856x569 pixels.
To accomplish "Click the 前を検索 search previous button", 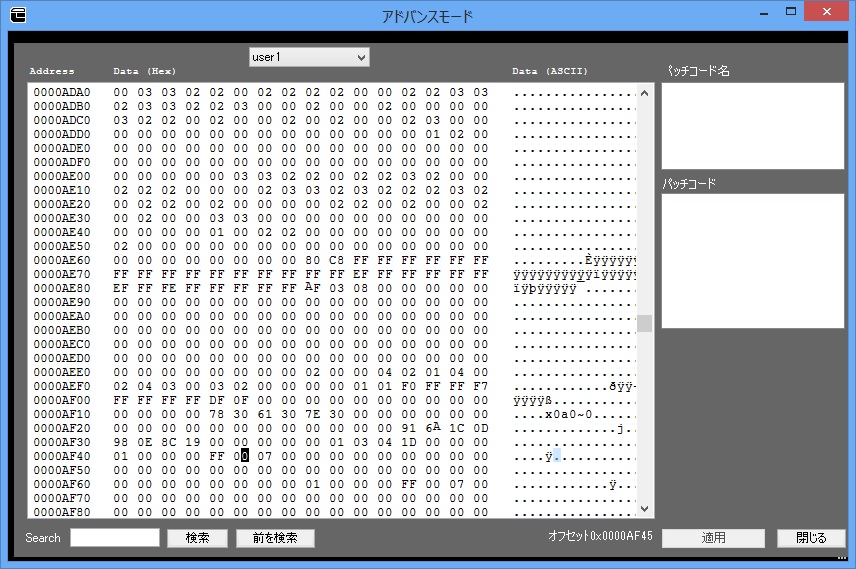I will tap(275, 538).
